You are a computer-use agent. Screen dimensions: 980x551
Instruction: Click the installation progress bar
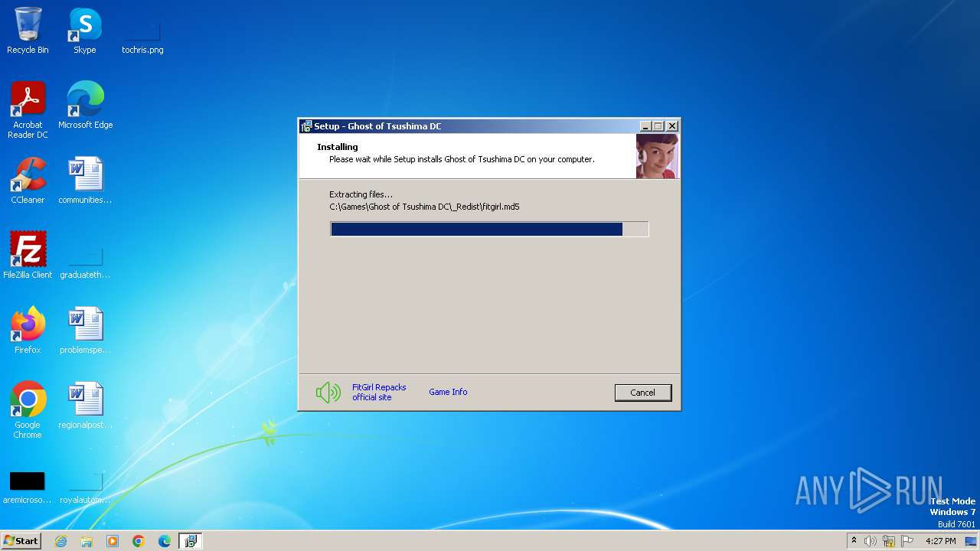489,229
